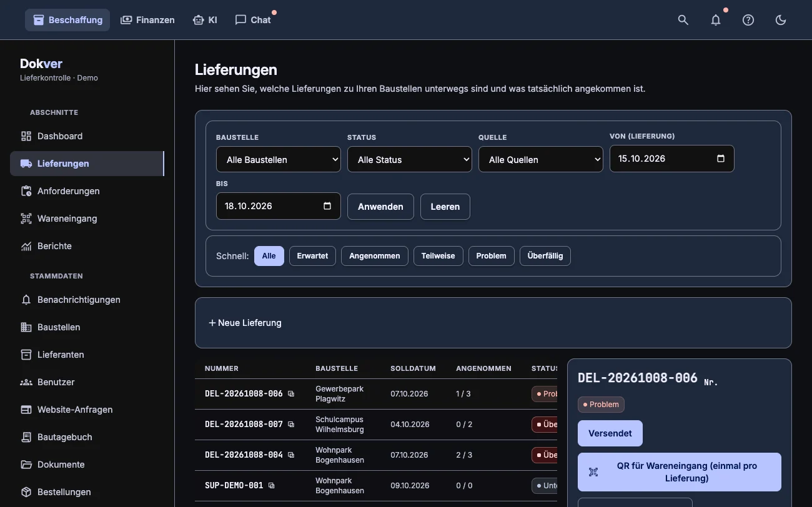Expand the Status dropdown

[x=410, y=159]
